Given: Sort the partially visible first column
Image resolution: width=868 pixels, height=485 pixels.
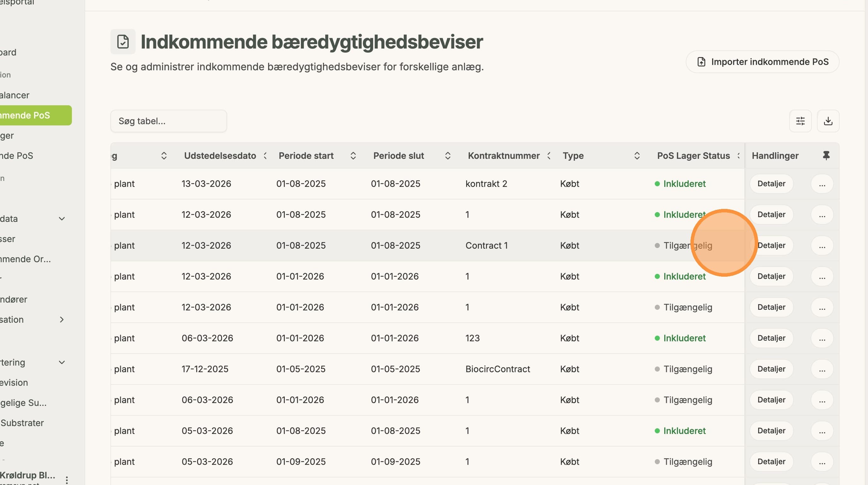Looking at the screenshot, I should coord(164,156).
